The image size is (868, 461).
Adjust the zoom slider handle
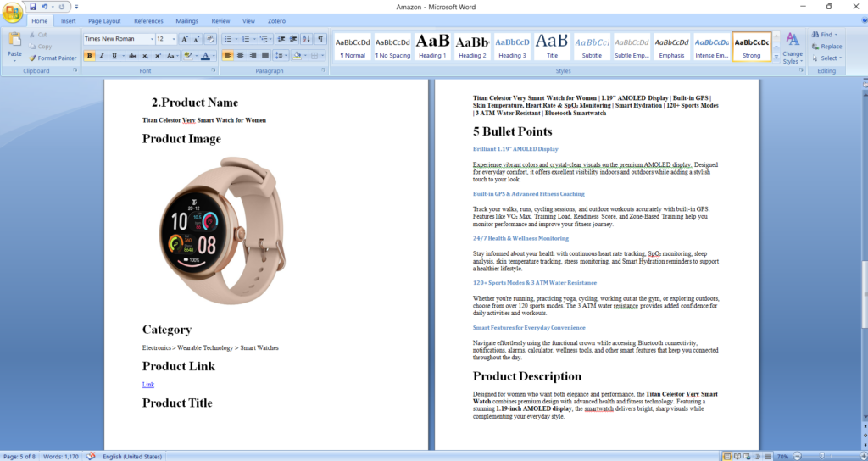[x=821, y=457]
